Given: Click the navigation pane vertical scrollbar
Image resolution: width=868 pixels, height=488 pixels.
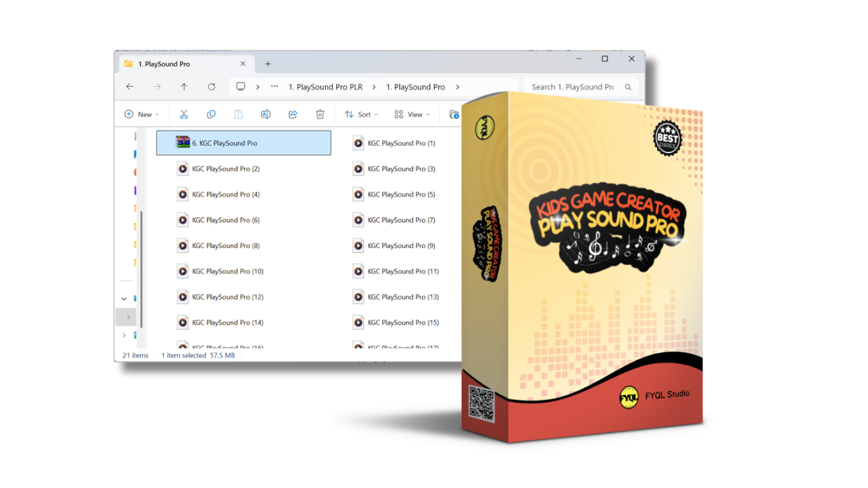Looking at the screenshot, I should 142,268.
